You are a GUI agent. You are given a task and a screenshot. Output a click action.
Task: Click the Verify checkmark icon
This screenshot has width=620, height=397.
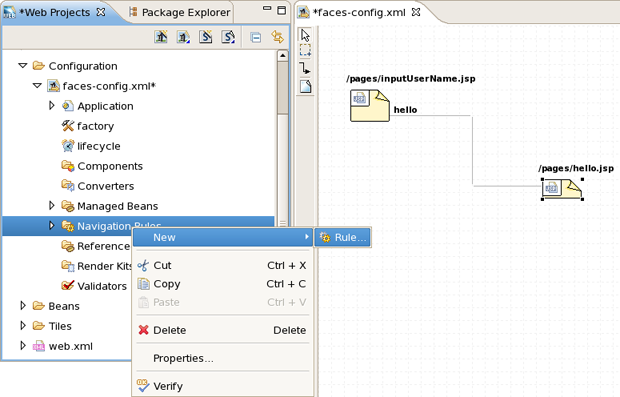[x=143, y=386]
